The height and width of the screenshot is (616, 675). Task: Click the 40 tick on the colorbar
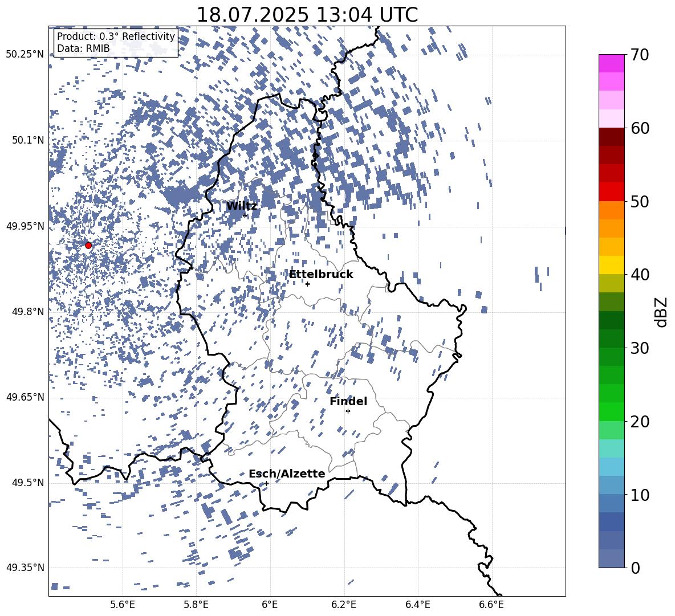point(640,275)
